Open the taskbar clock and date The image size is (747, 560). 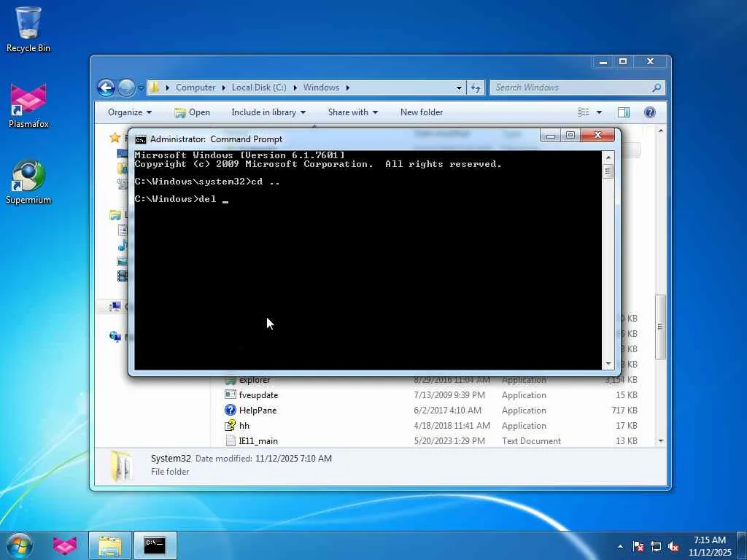pos(710,546)
